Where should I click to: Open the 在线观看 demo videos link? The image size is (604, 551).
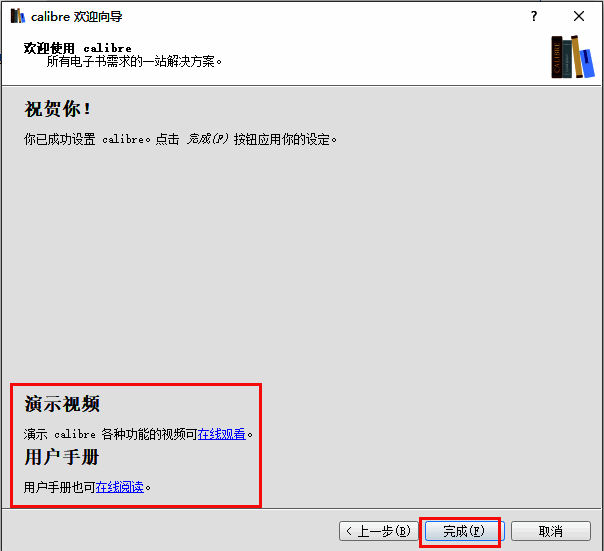click(221, 434)
